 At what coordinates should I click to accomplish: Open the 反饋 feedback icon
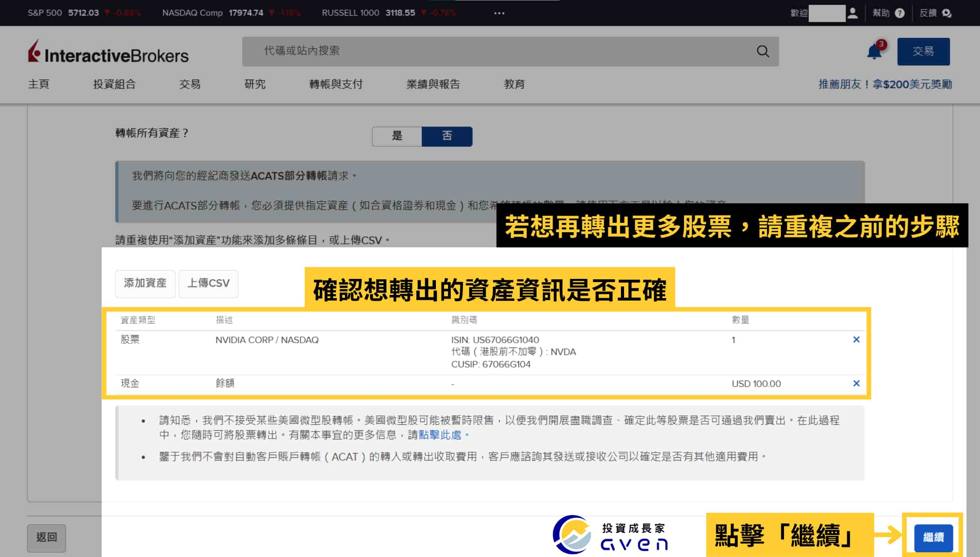coord(947,13)
